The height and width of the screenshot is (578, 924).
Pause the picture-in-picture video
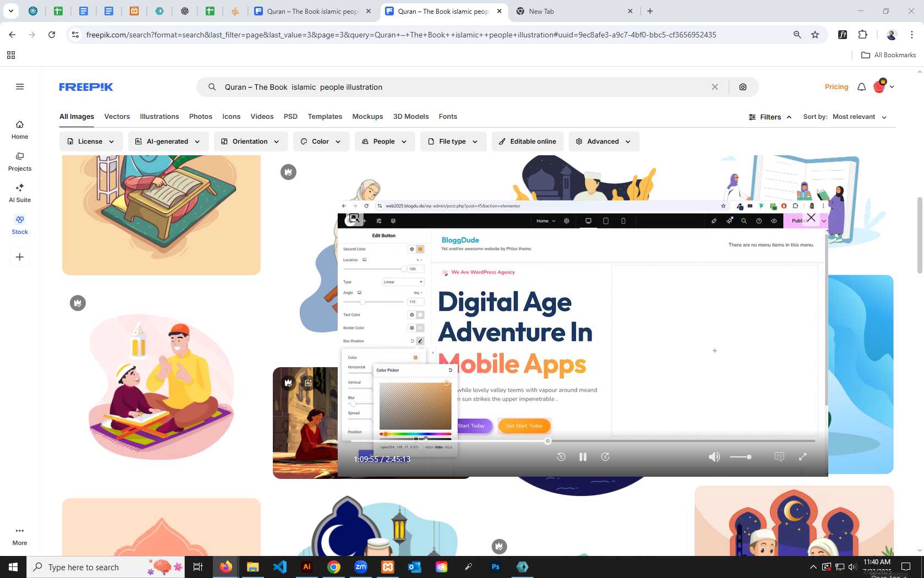pyautogui.click(x=582, y=457)
